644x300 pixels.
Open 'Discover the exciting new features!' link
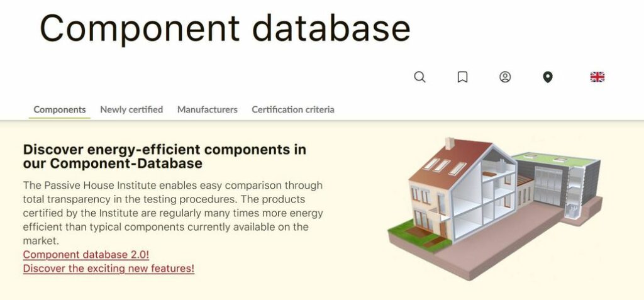[109, 269]
